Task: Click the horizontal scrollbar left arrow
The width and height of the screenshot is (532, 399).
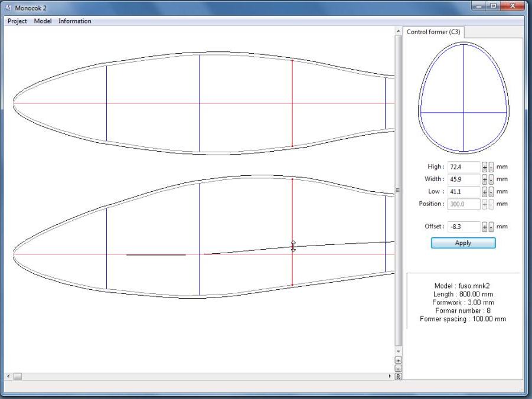Action: pyautogui.click(x=8, y=376)
